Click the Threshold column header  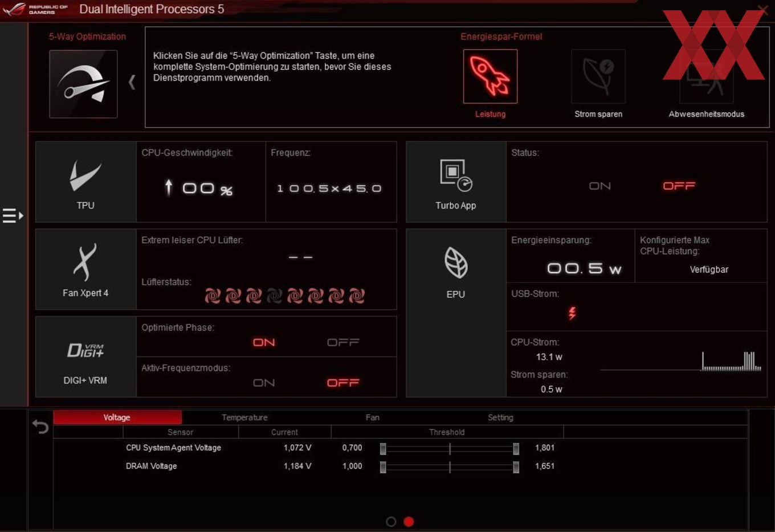pos(447,432)
